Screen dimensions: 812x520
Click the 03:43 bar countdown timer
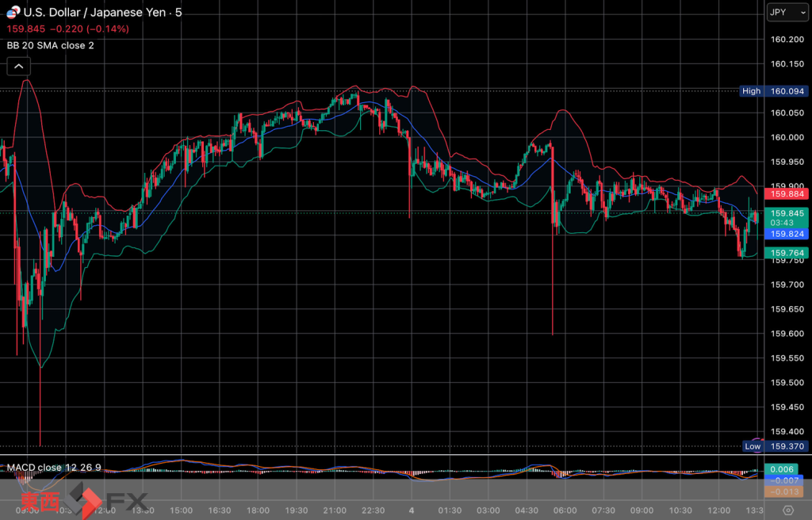781,223
